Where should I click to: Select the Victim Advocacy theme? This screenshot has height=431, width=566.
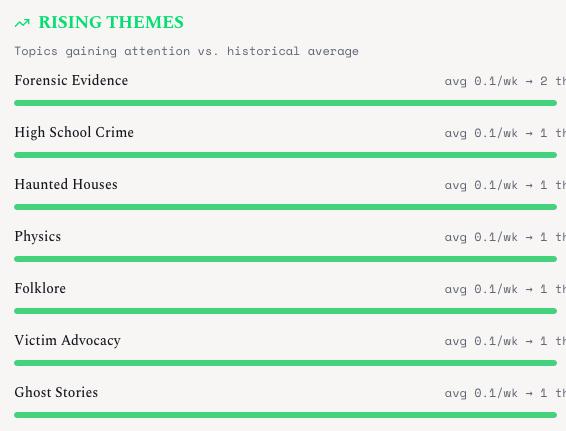coord(68,341)
